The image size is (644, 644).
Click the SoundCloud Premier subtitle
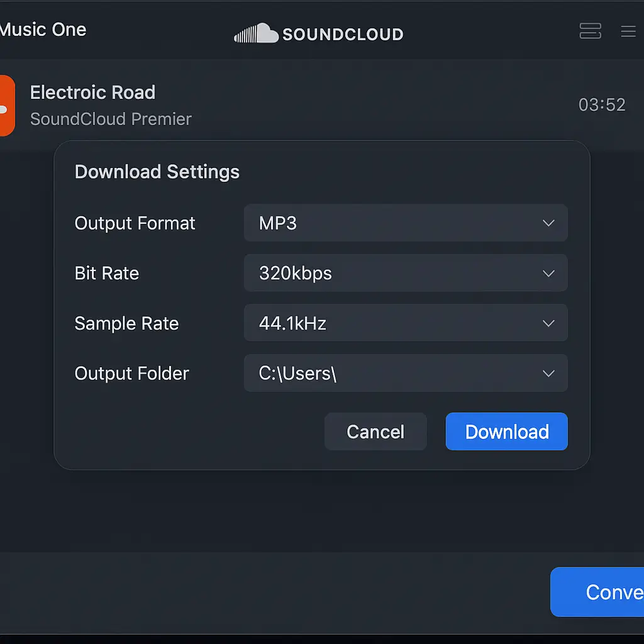tap(110, 119)
